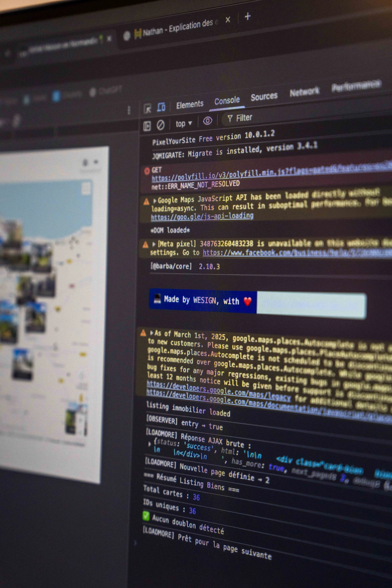The height and width of the screenshot is (588, 392).
Task: Select the [OBSERVER] entry true line
Action: click(x=184, y=423)
